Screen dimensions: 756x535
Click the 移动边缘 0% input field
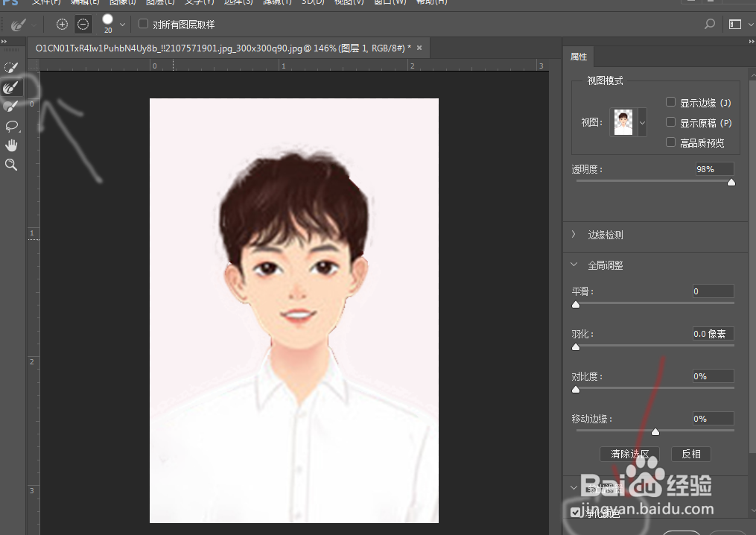[x=713, y=419]
